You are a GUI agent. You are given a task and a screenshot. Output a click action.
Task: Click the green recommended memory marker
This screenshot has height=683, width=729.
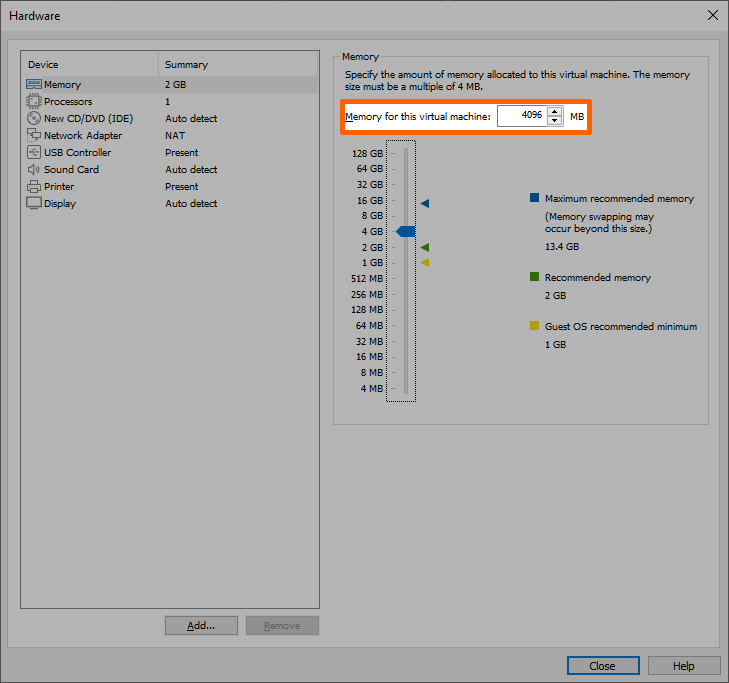pos(425,247)
